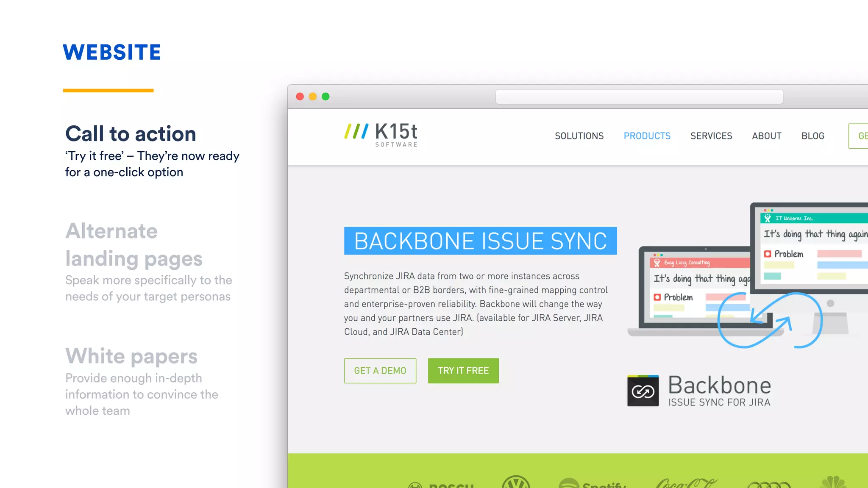
Task: Click the red close window dot
Action: point(300,97)
